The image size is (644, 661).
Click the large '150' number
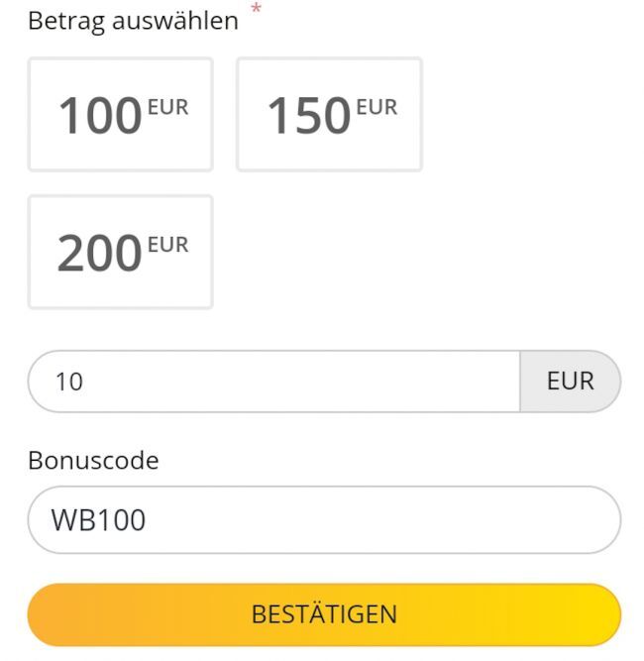pyautogui.click(x=308, y=117)
